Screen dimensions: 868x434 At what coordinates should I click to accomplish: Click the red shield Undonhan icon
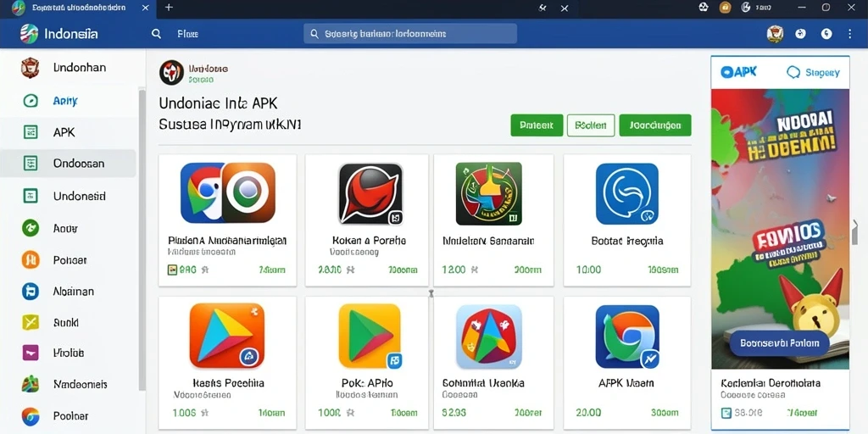[x=30, y=68]
